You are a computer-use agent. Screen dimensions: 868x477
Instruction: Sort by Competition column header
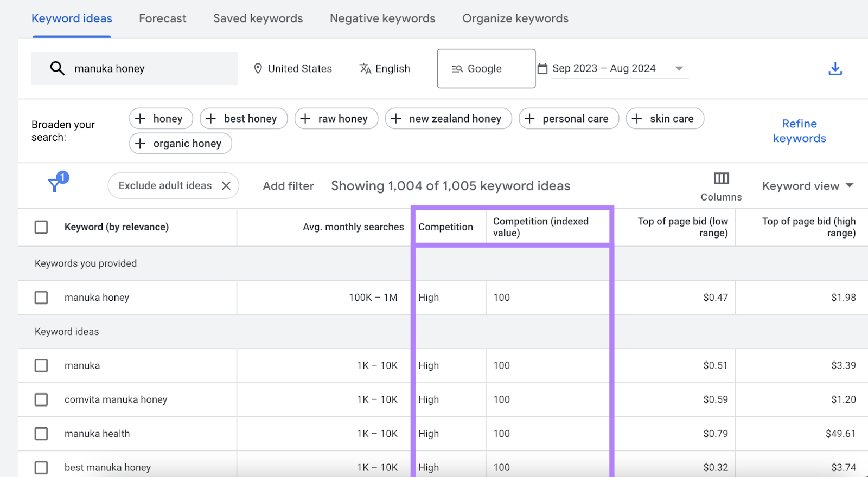click(x=446, y=227)
